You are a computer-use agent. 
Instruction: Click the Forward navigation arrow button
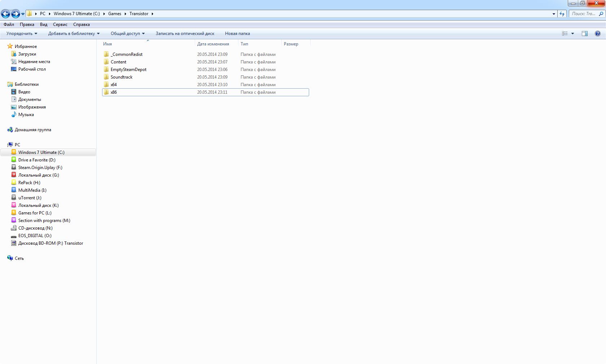(16, 14)
